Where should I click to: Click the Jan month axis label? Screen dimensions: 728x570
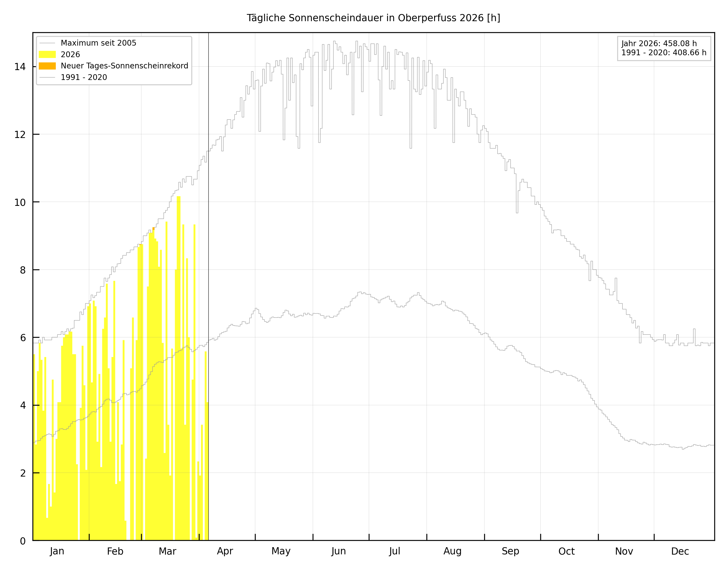[x=57, y=551]
